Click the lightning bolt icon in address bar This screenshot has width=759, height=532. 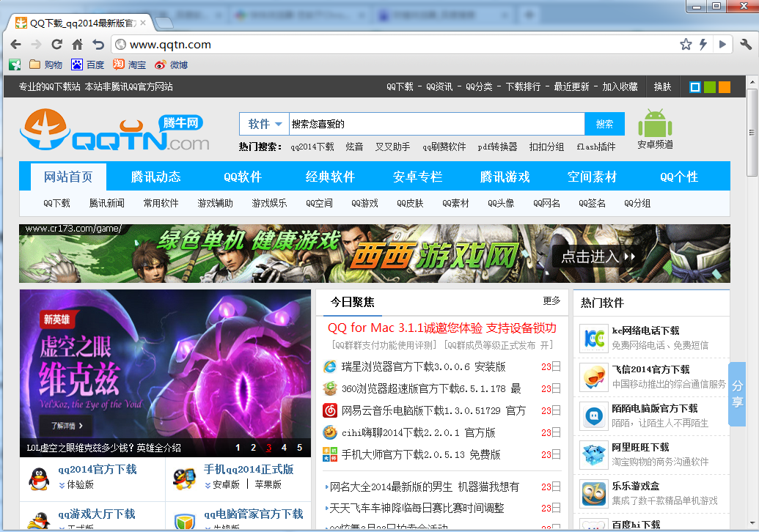pyautogui.click(x=703, y=45)
